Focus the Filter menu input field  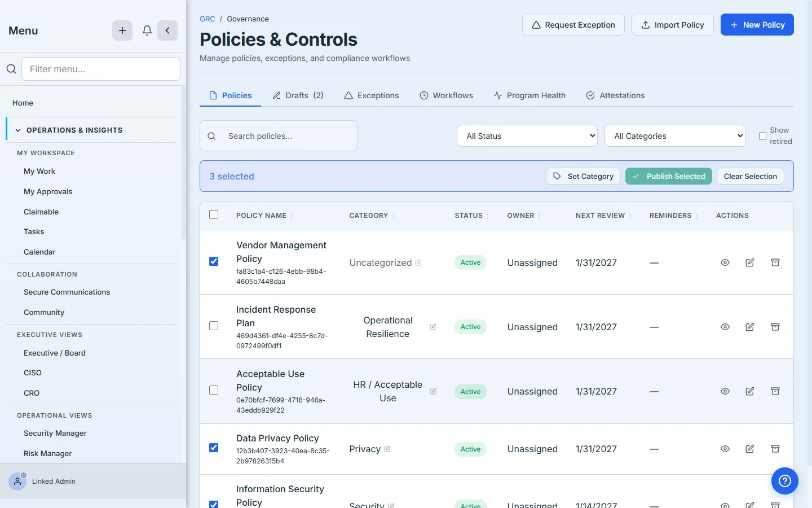click(x=101, y=69)
